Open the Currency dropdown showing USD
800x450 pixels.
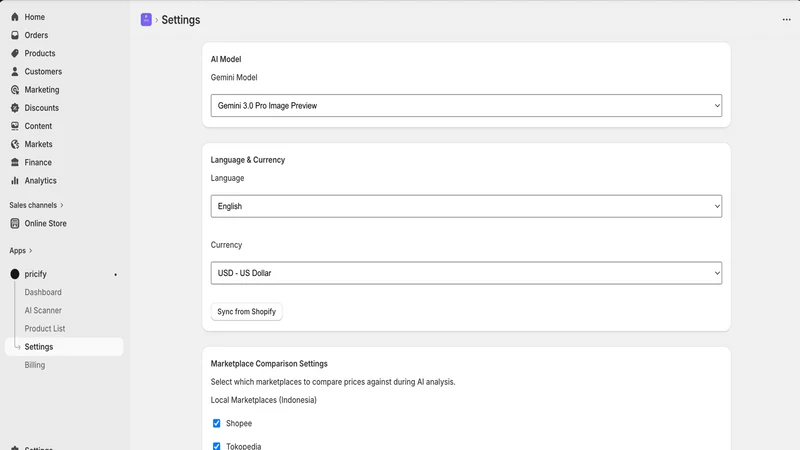tap(466, 273)
